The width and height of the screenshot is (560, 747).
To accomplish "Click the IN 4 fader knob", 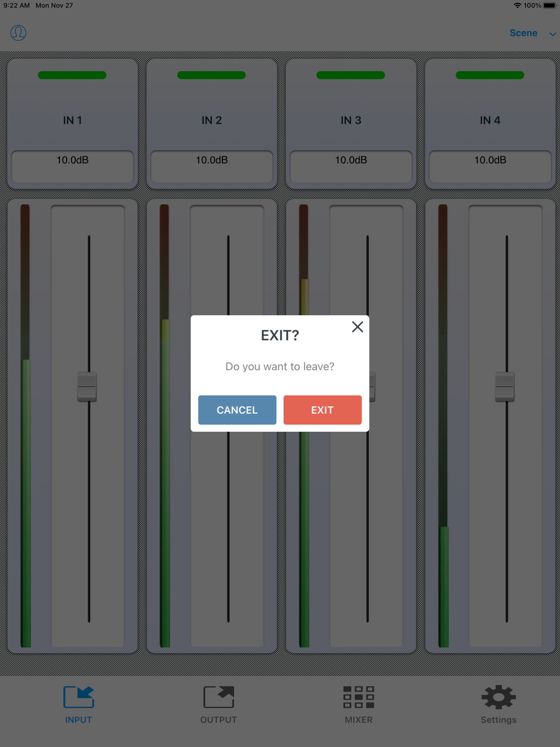I will pyautogui.click(x=504, y=387).
